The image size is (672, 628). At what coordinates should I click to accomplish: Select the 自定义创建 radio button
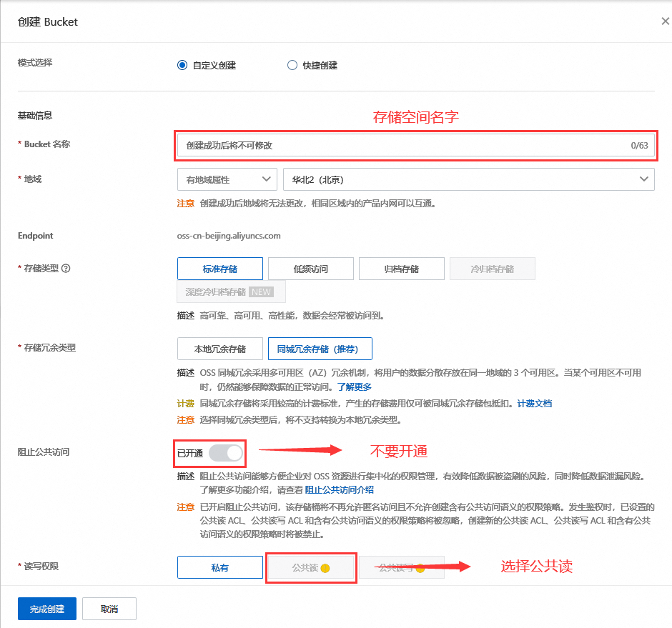coord(182,65)
